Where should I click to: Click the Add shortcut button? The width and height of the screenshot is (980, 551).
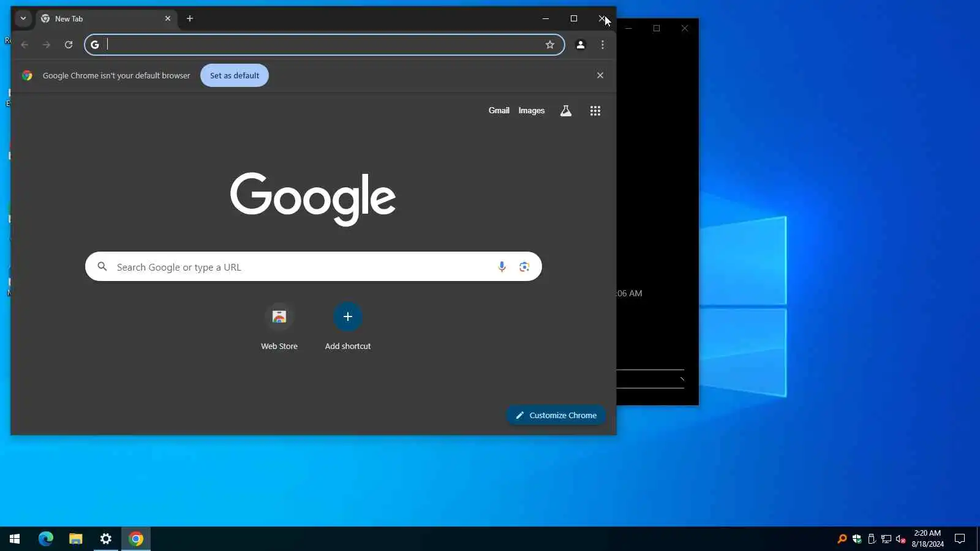pyautogui.click(x=348, y=327)
